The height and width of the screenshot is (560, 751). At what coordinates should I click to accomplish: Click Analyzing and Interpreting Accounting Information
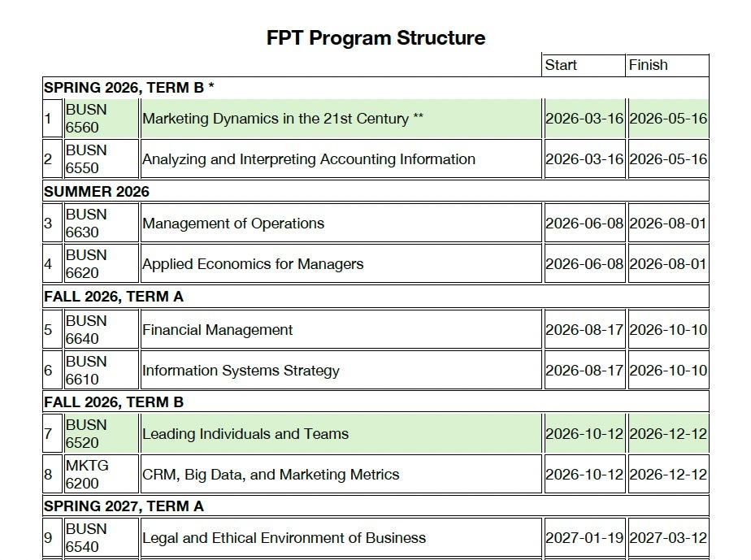pyautogui.click(x=308, y=159)
